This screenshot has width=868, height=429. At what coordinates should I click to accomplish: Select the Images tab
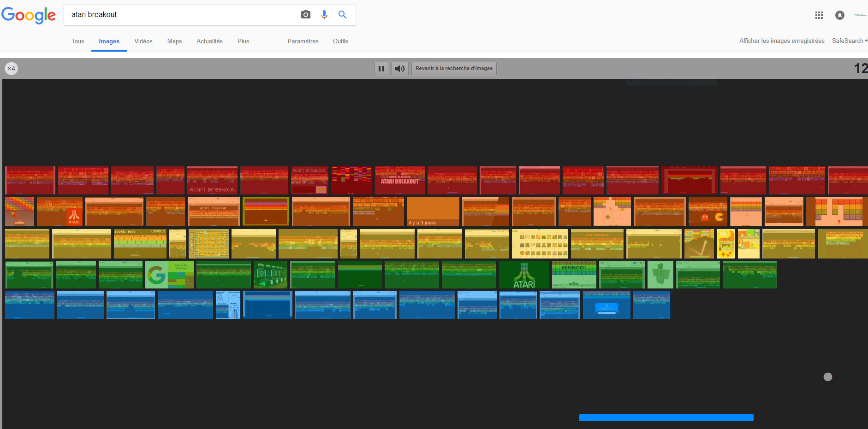point(109,41)
